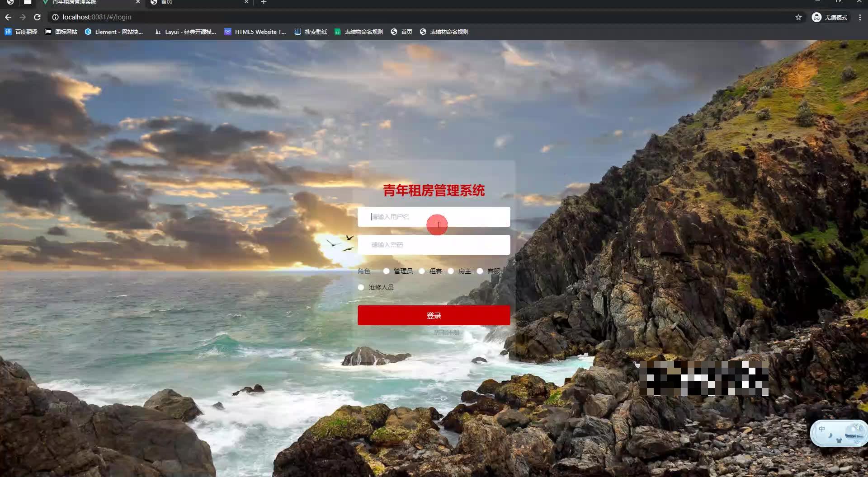Select the 管理员 role radio button
Screen dimensions: 868x477
(x=386, y=271)
